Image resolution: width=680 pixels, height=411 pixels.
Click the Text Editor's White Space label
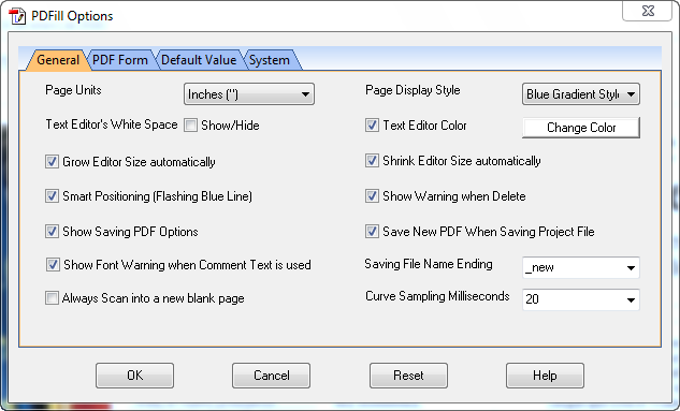tap(111, 125)
